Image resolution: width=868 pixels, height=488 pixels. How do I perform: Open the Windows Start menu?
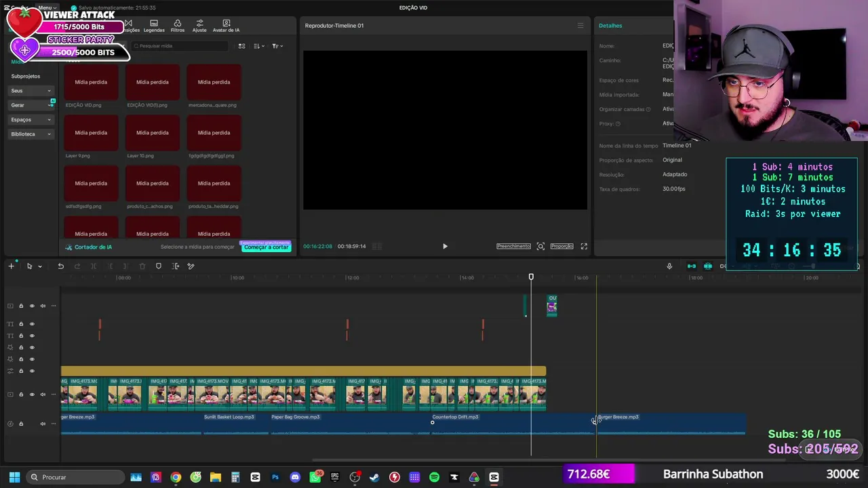(14, 477)
